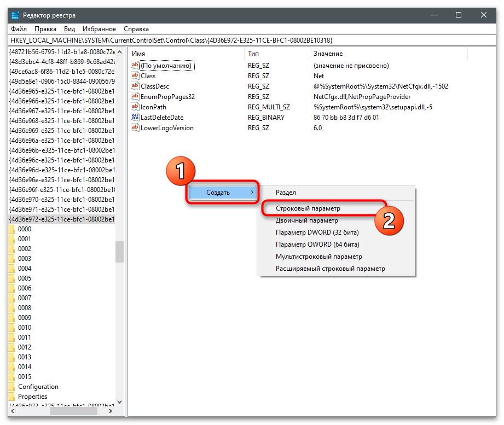Click the folder icon of key 0004
The image size is (504, 425).
(11, 268)
